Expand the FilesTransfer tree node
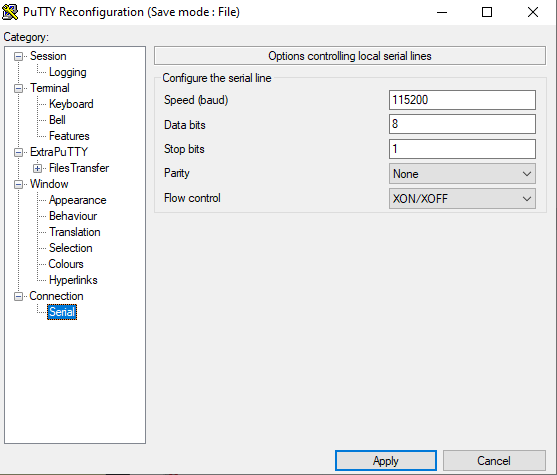This screenshot has width=557, height=475. coord(37,168)
